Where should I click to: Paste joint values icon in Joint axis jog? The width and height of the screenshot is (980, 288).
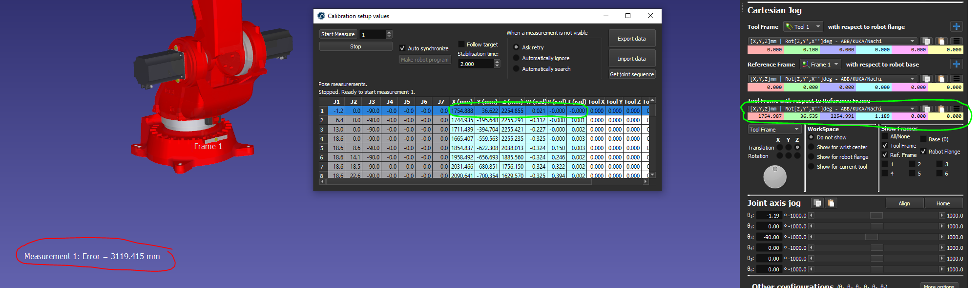coord(831,203)
